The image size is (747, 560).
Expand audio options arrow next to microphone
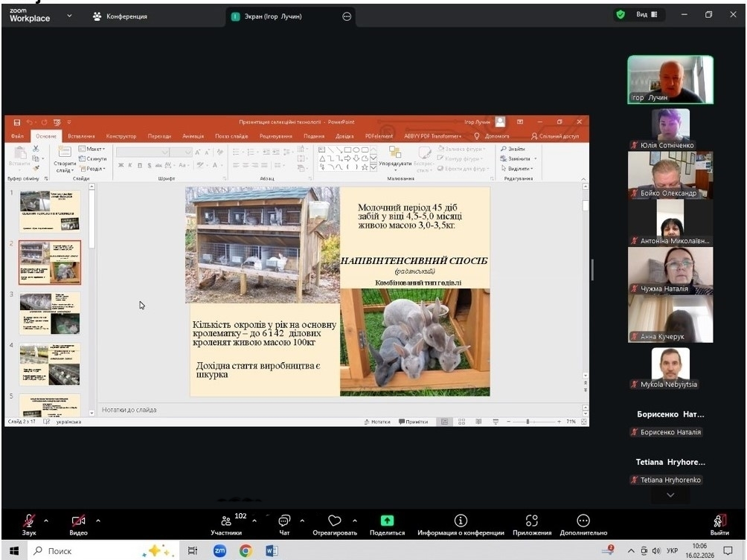coord(46,521)
